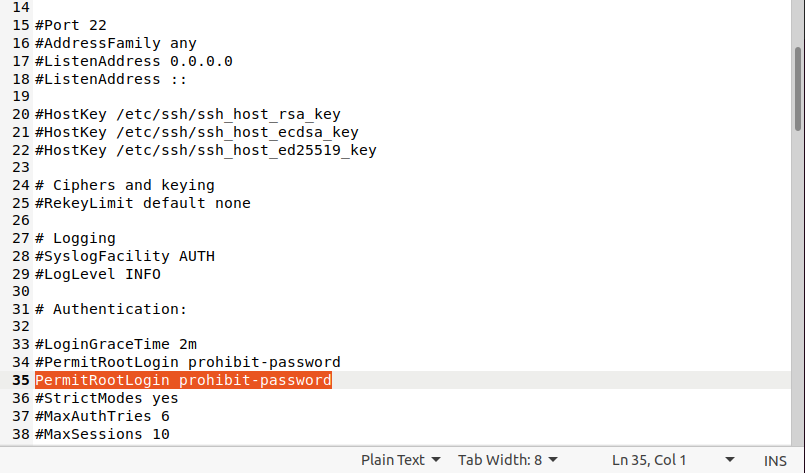Click the # Authentication: comment line
The height and width of the screenshot is (473, 805).
tap(111, 309)
